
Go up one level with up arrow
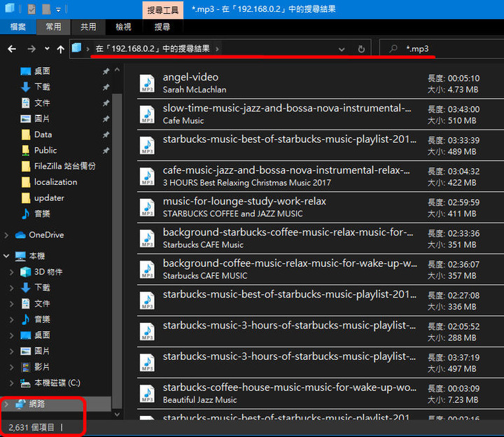tap(60, 49)
